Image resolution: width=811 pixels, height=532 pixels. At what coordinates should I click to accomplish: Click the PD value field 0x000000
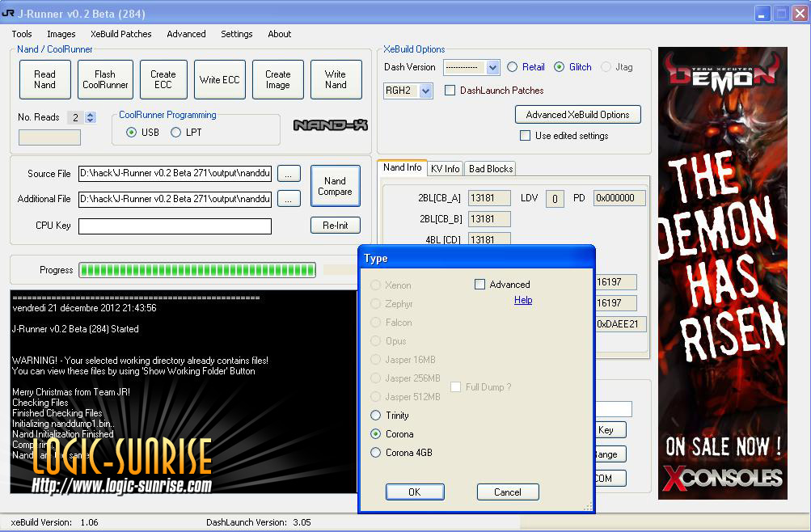[x=619, y=198]
